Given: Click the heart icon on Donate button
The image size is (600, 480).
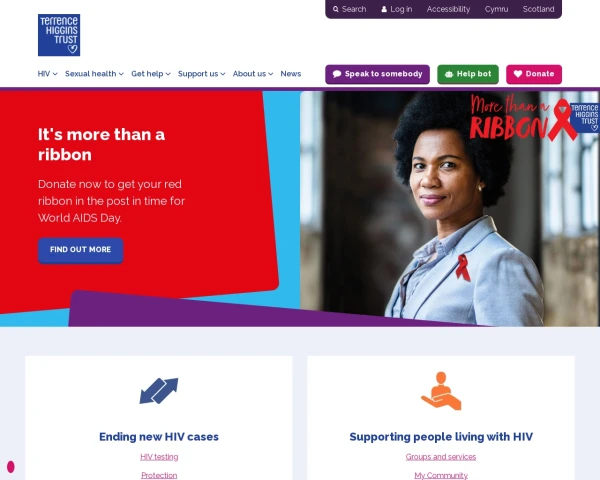Looking at the screenshot, I should (518, 74).
